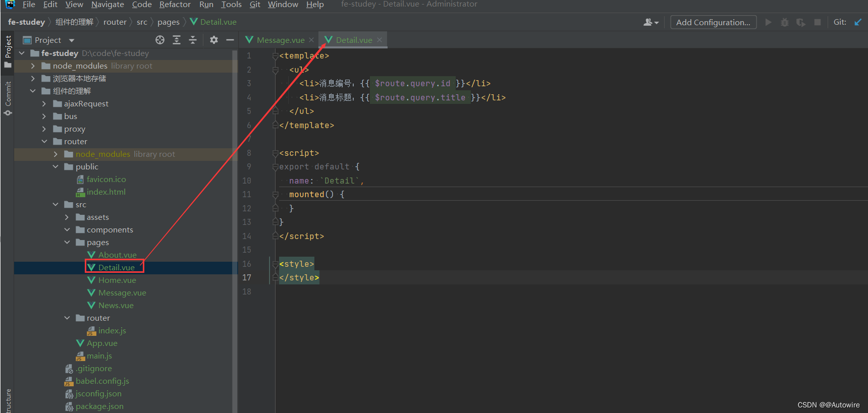868x413 pixels.
Task: Open the Commit tool window in the sidebar
Action: click(x=8, y=98)
